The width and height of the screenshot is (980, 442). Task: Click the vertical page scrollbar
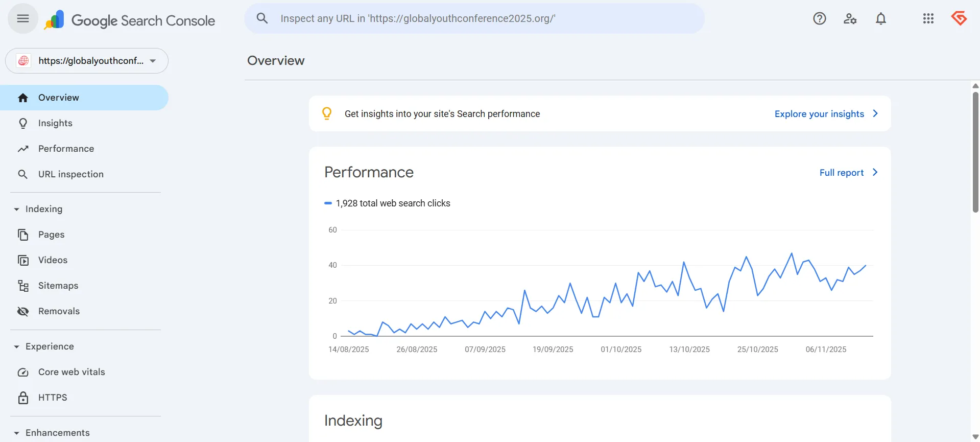click(975, 153)
